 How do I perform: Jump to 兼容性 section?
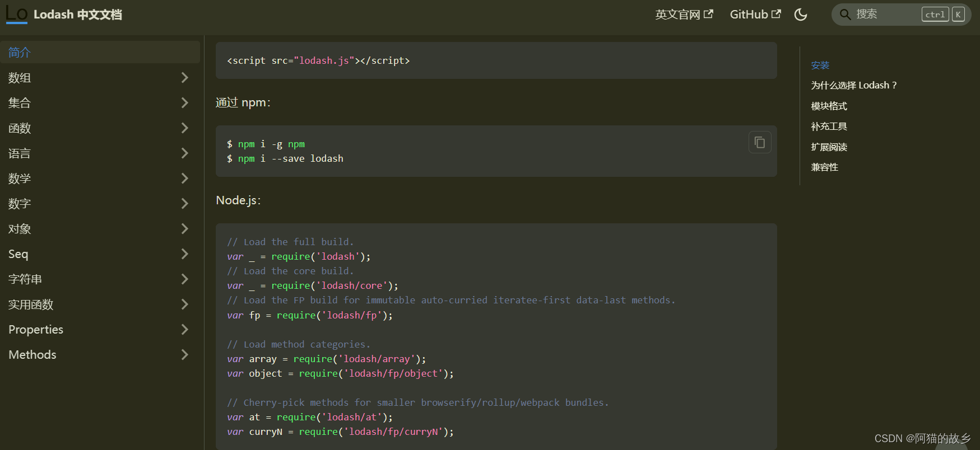click(824, 167)
